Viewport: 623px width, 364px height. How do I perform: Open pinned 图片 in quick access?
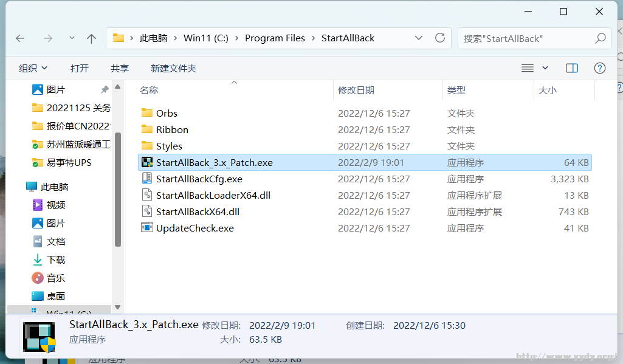coord(56,90)
